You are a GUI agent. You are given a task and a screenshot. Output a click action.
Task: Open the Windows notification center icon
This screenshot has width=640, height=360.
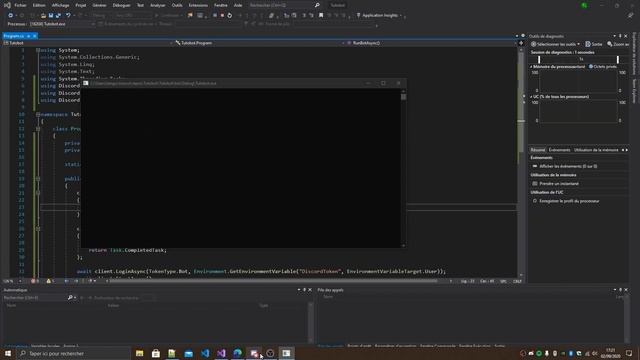pos(629,353)
